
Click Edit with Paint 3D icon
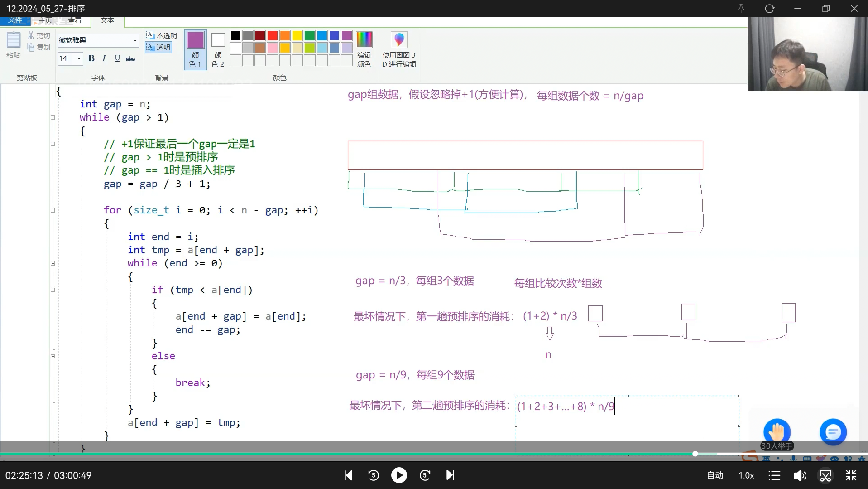[x=399, y=49]
